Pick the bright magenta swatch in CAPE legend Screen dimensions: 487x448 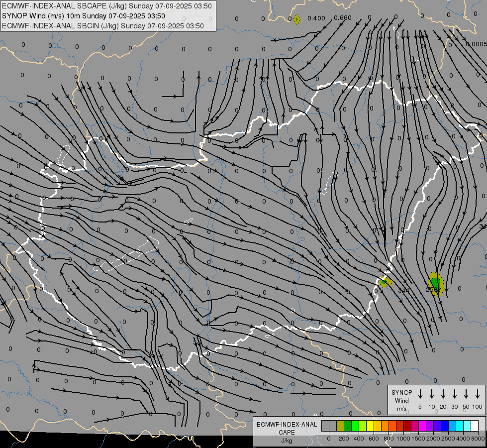coord(422,426)
